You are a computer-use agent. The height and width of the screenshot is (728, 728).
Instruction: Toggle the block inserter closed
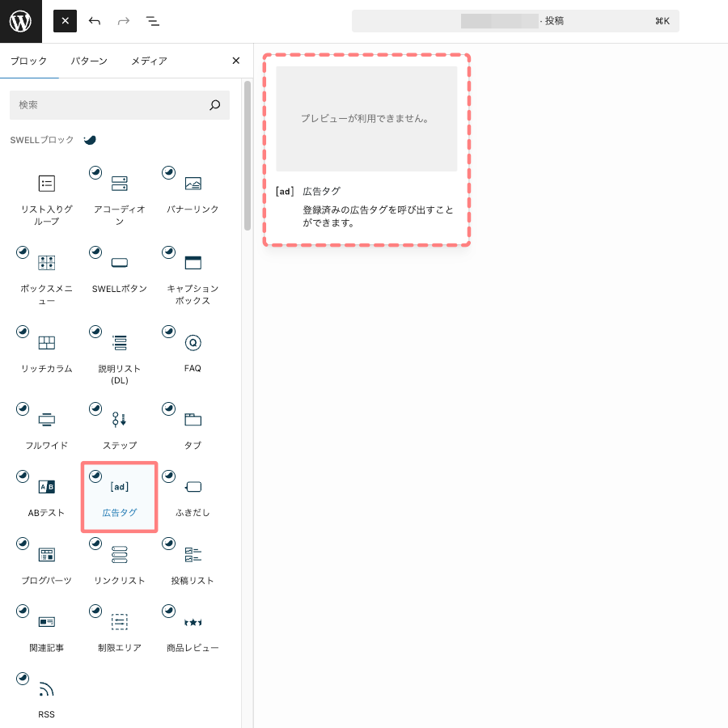tap(65, 21)
